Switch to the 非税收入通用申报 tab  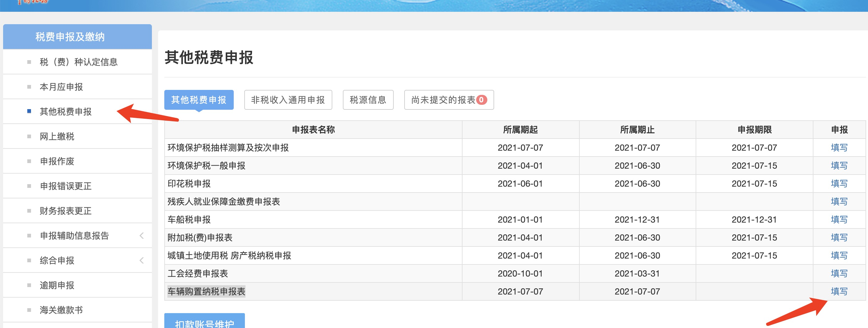pyautogui.click(x=288, y=100)
